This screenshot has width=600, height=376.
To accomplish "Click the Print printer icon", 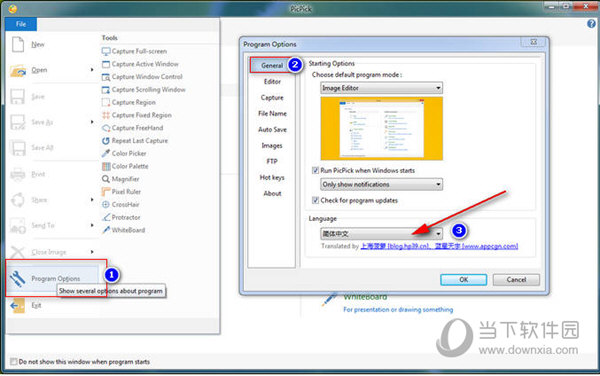I will click(18, 174).
